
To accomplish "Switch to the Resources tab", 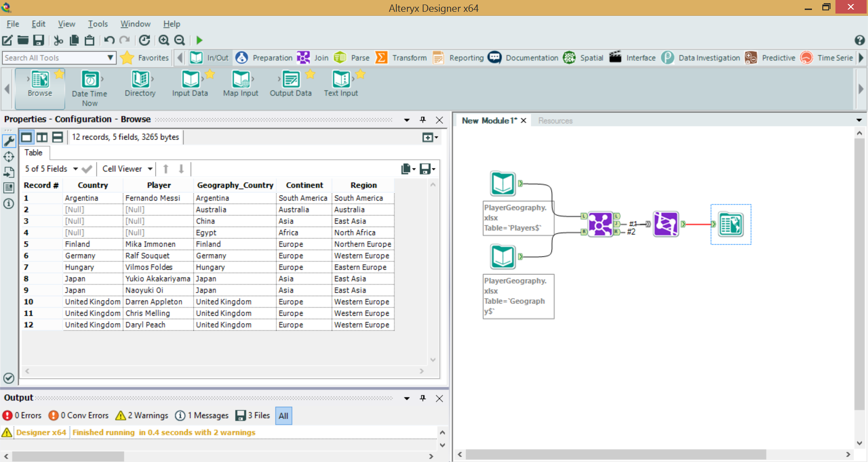I will (555, 121).
